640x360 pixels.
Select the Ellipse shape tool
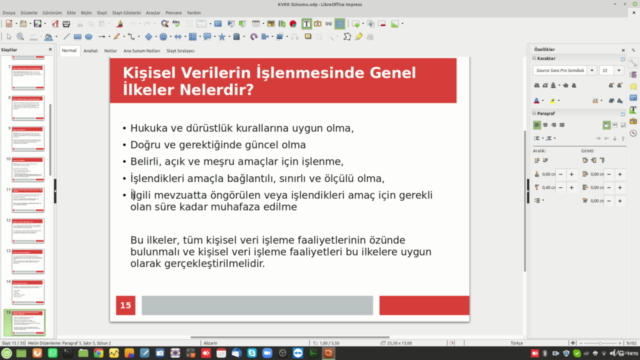[x=89, y=37]
